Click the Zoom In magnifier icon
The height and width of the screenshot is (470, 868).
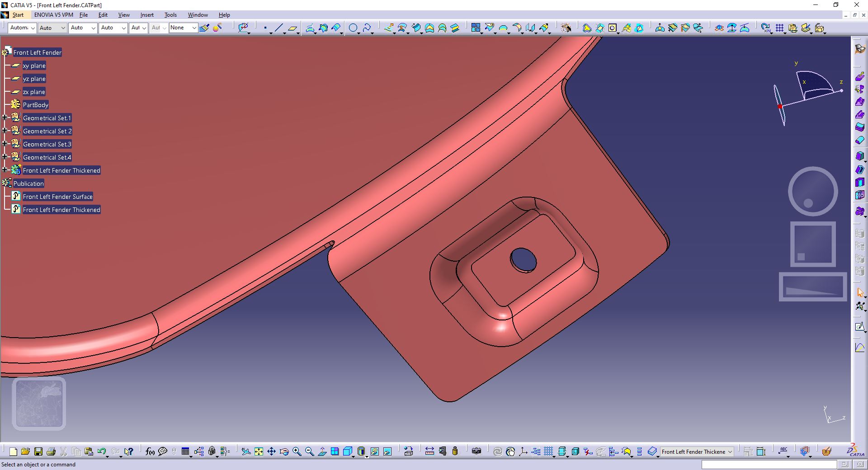point(297,451)
